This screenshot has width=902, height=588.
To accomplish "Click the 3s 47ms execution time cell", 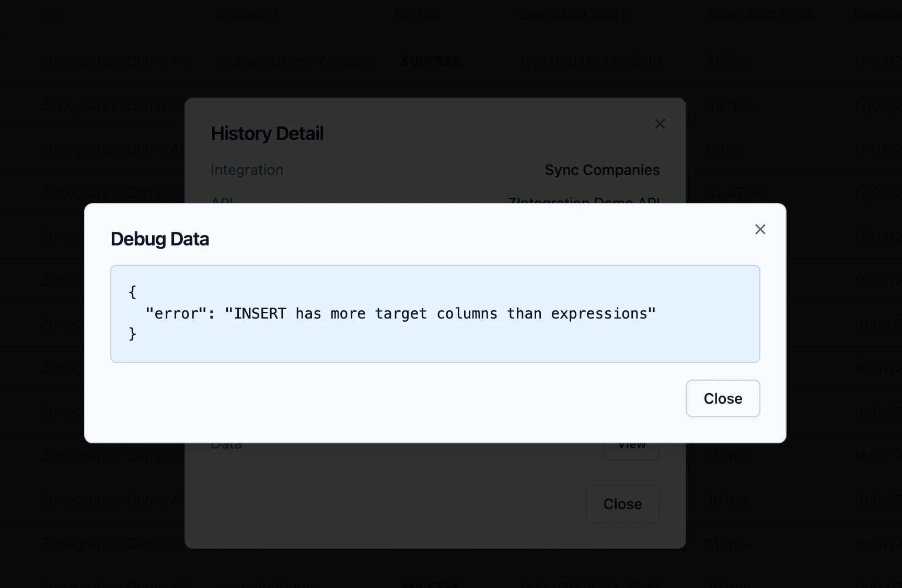I will point(735,193).
